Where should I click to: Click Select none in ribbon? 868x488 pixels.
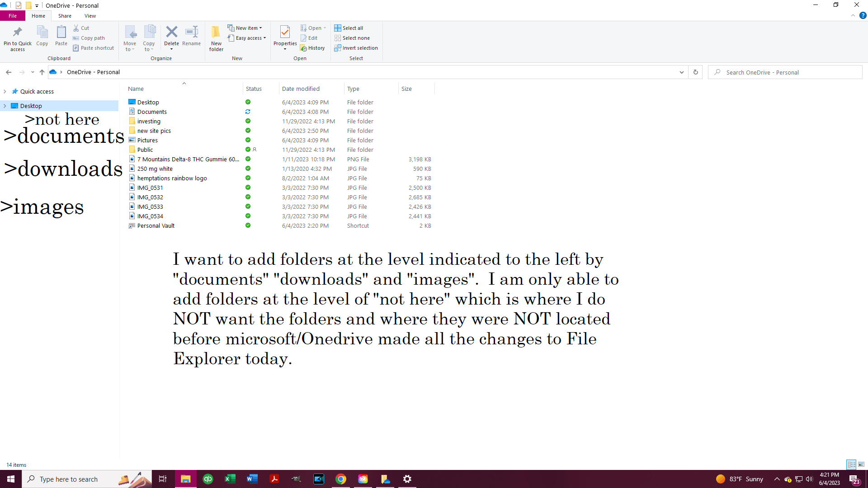pyautogui.click(x=352, y=38)
